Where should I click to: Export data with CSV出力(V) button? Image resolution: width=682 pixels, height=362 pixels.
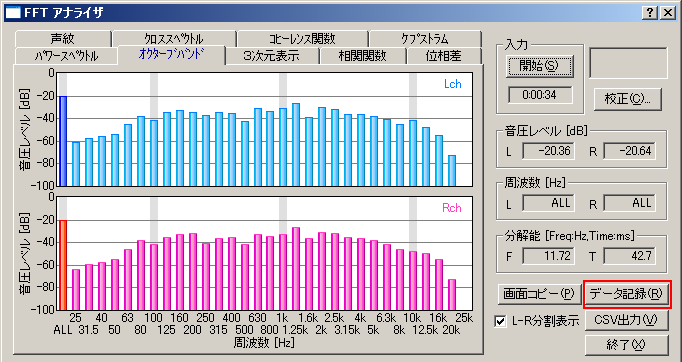click(626, 321)
